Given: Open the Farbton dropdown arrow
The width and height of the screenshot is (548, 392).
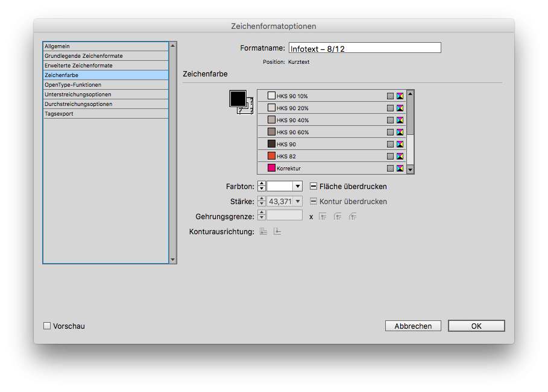Looking at the screenshot, I should [298, 187].
